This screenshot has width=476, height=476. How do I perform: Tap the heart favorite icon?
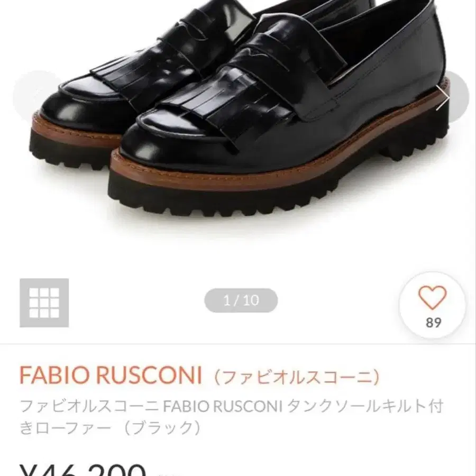[432, 297]
